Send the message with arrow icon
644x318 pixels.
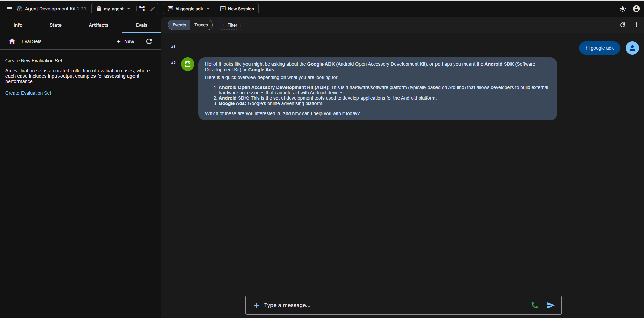pyautogui.click(x=551, y=305)
